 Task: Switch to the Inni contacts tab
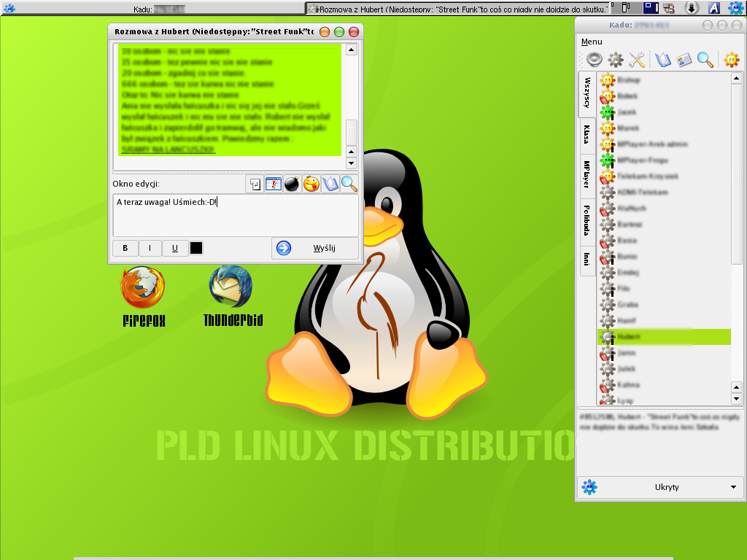(x=587, y=260)
